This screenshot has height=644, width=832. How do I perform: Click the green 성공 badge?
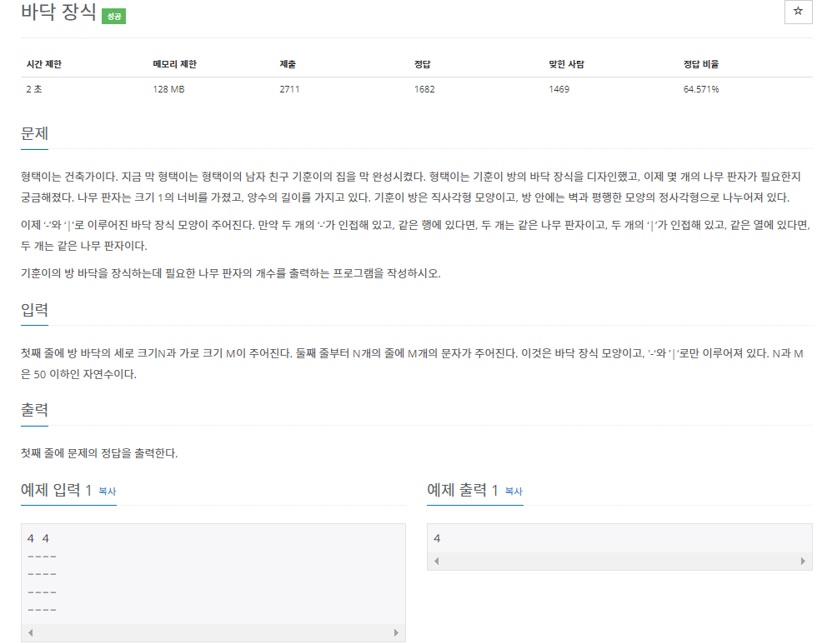pos(113,17)
